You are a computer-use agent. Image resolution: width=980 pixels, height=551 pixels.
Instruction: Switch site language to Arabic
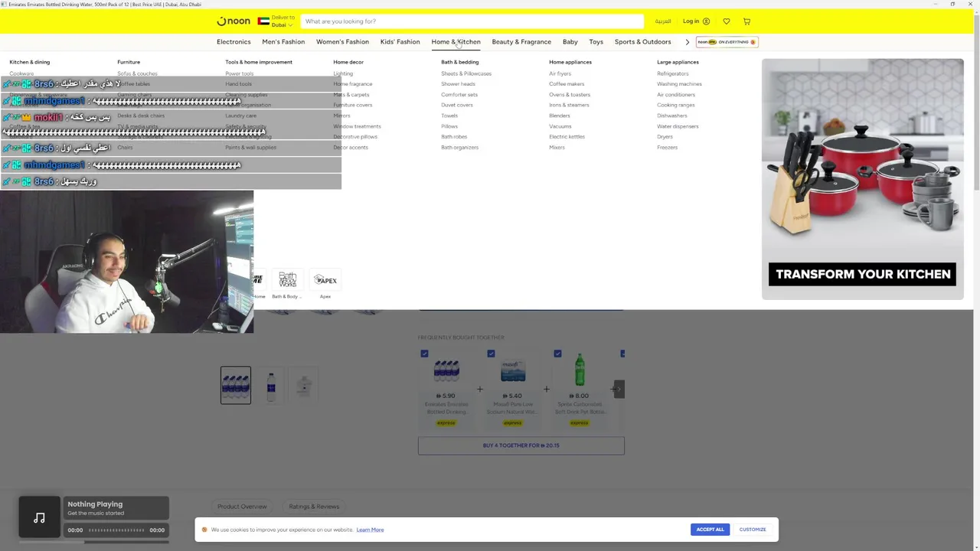(x=663, y=21)
